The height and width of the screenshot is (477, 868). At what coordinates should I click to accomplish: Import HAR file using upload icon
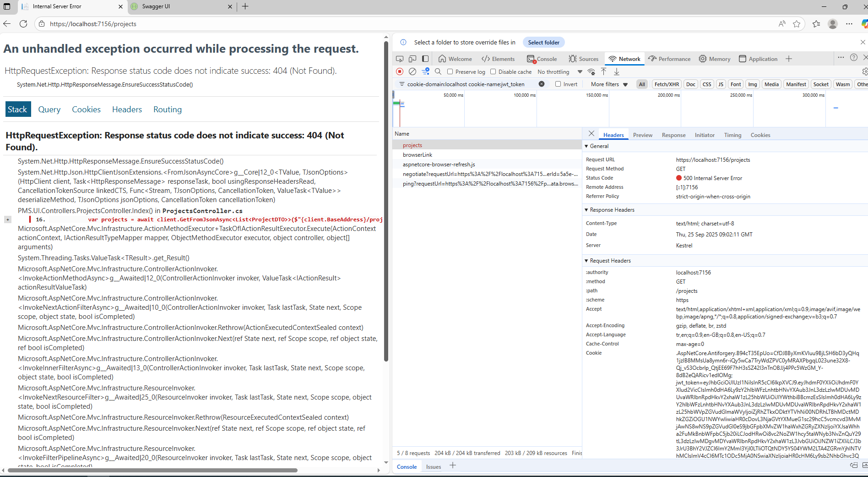[603, 71]
